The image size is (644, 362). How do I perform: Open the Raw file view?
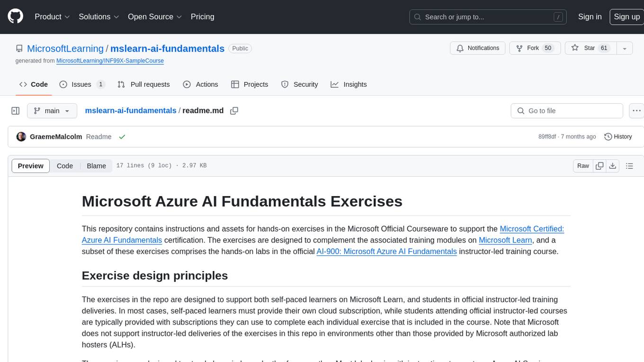tap(583, 166)
